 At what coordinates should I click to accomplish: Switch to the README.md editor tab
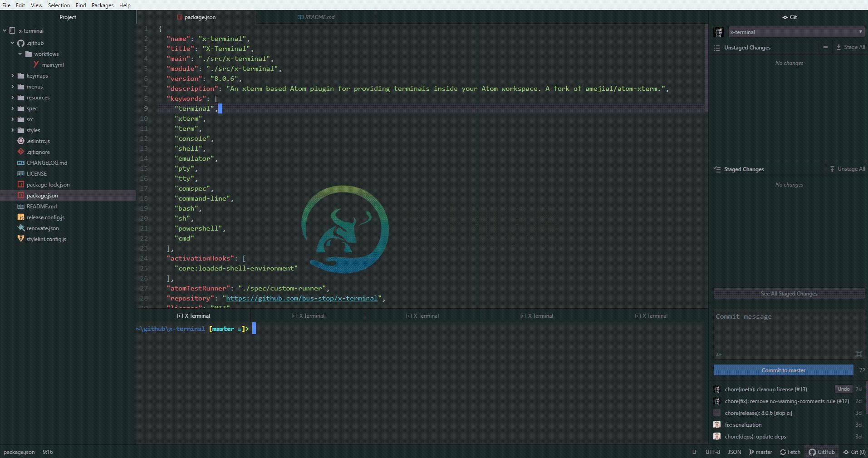pos(316,17)
